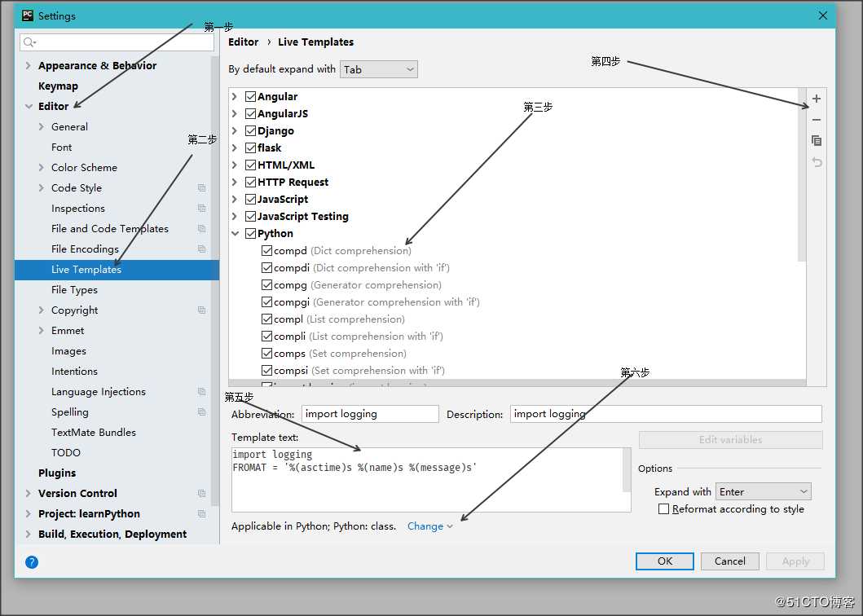The height and width of the screenshot is (616, 863).
Task: Expand the HTTP Request template group
Action: coord(235,182)
